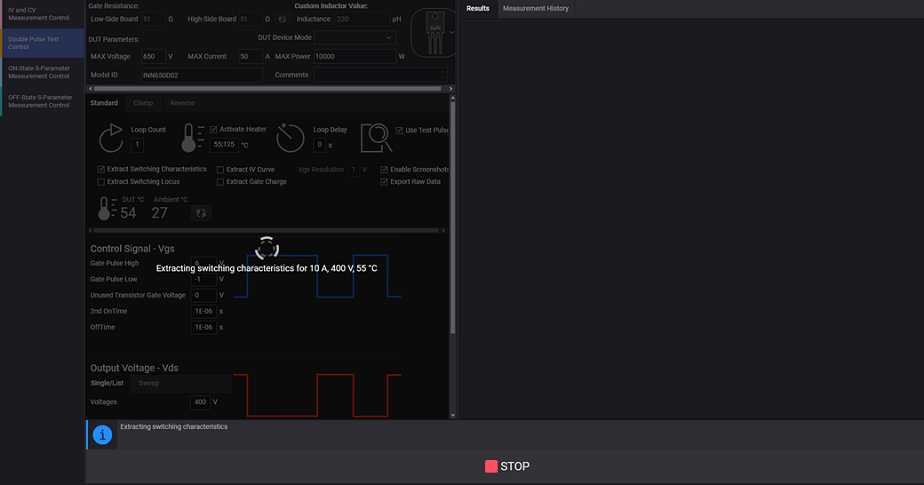The height and width of the screenshot is (485, 924).
Task: Click the loop delay timer icon
Action: coord(290,137)
